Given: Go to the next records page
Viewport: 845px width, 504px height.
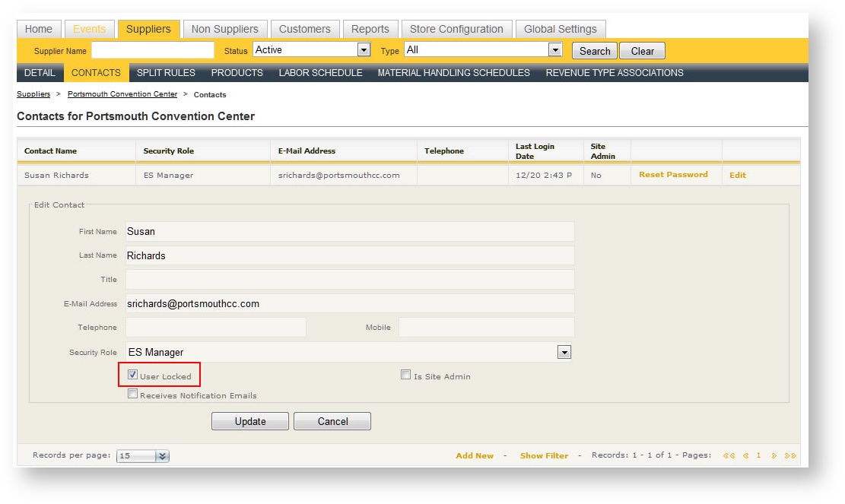Looking at the screenshot, I should pos(774,456).
